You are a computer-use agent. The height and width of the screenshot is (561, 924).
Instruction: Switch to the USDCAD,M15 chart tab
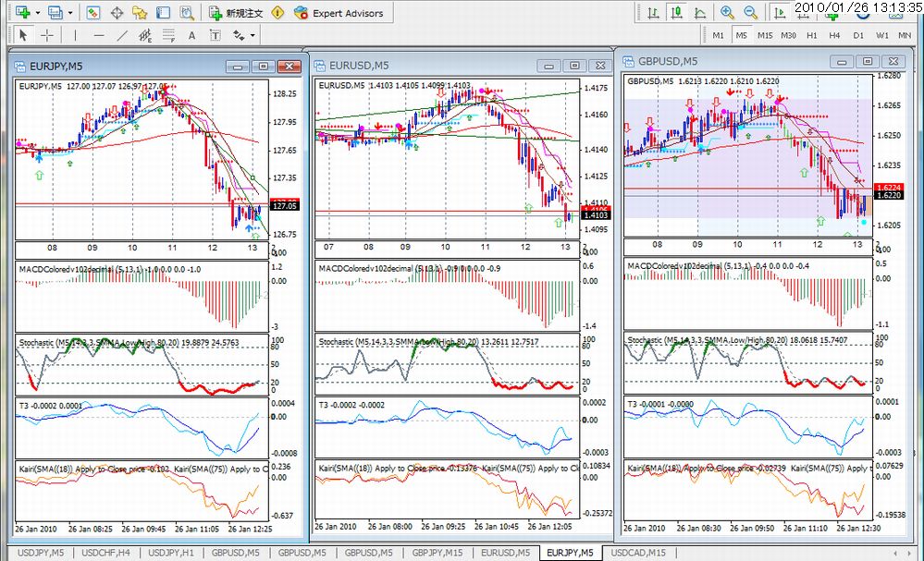[638, 553]
